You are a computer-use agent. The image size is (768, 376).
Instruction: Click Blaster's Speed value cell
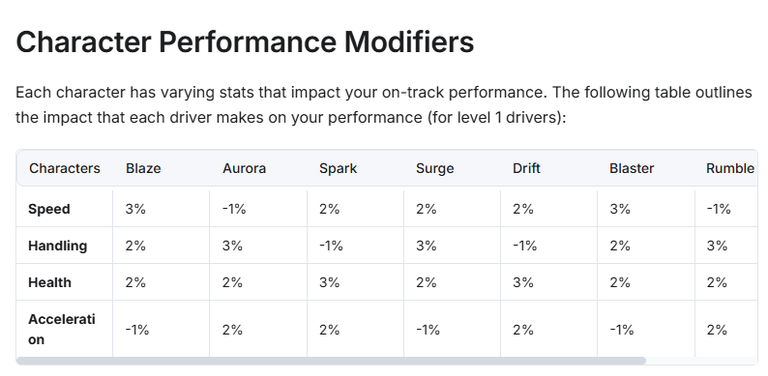(646, 209)
